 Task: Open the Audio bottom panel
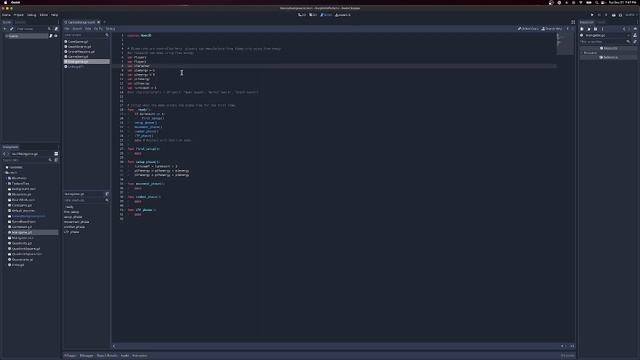coord(124,356)
